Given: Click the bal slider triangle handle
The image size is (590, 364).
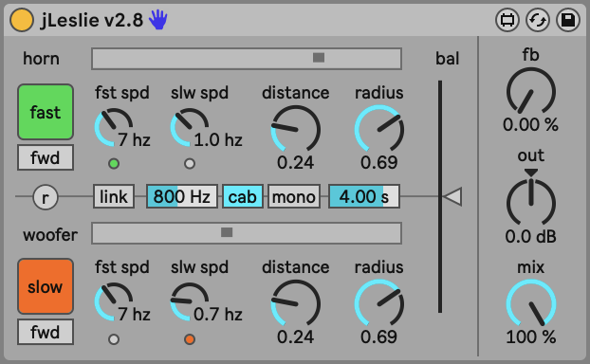Looking at the screenshot, I should (x=452, y=196).
